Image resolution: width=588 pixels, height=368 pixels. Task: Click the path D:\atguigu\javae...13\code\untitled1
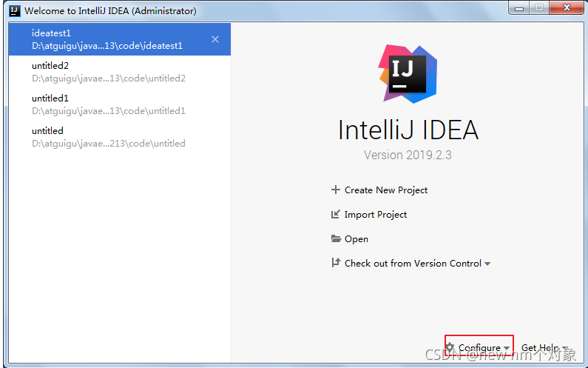[109, 111]
